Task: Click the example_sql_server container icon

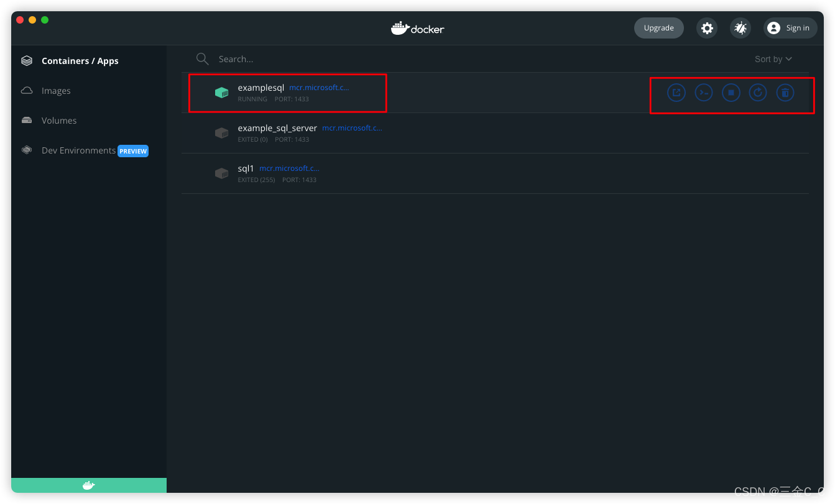Action: point(222,133)
